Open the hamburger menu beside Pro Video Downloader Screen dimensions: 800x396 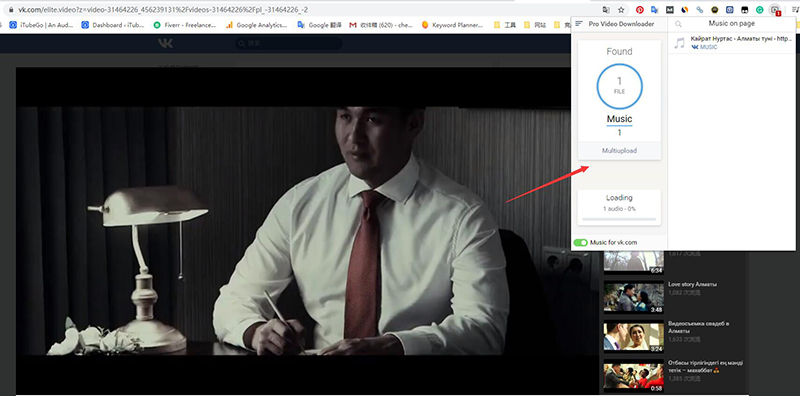[579, 24]
